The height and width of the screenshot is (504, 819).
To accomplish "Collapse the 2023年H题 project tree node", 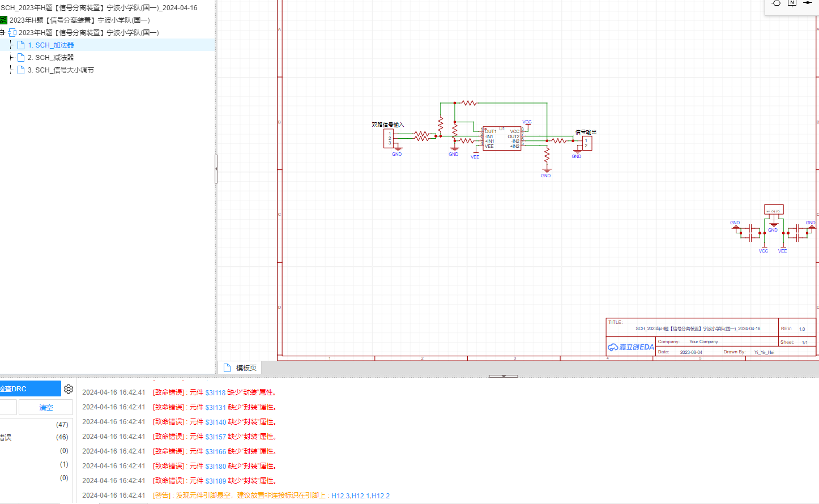I will [x=2, y=33].
